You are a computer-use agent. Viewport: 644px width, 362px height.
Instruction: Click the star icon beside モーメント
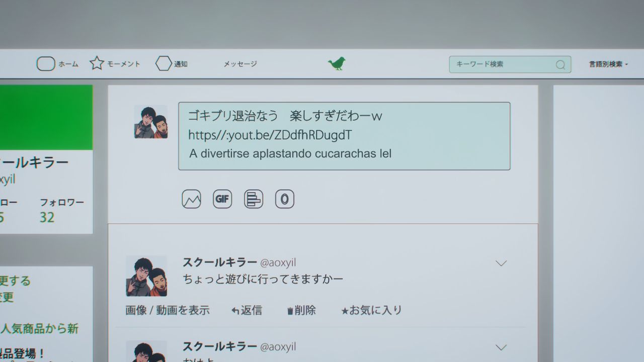(97, 63)
